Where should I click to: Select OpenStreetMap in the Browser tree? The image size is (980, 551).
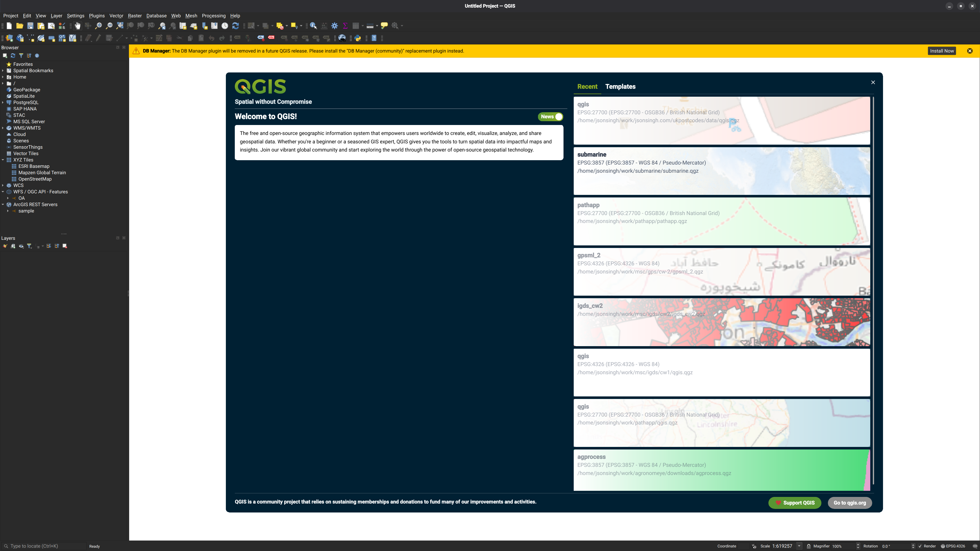tap(35, 179)
